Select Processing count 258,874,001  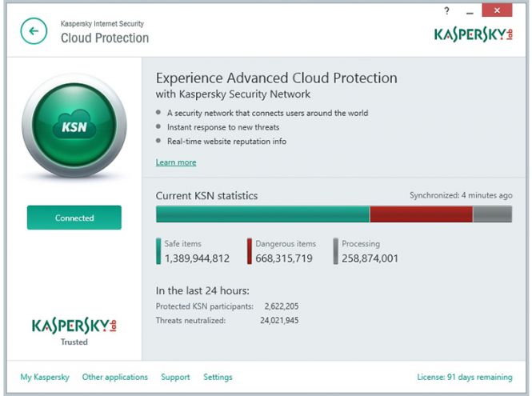pyautogui.click(x=370, y=258)
